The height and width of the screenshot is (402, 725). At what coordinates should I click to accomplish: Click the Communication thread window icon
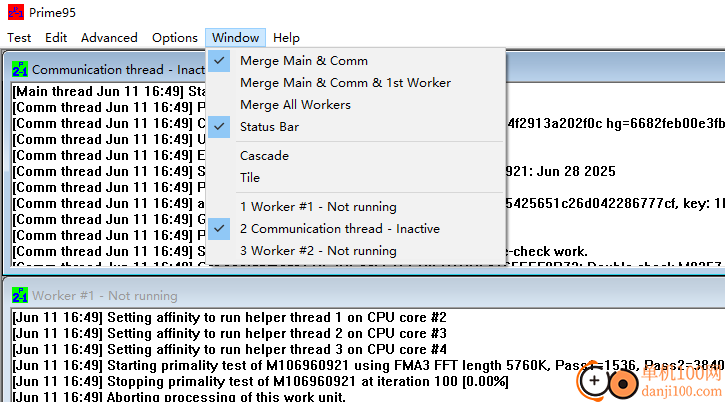pyautogui.click(x=20, y=69)
